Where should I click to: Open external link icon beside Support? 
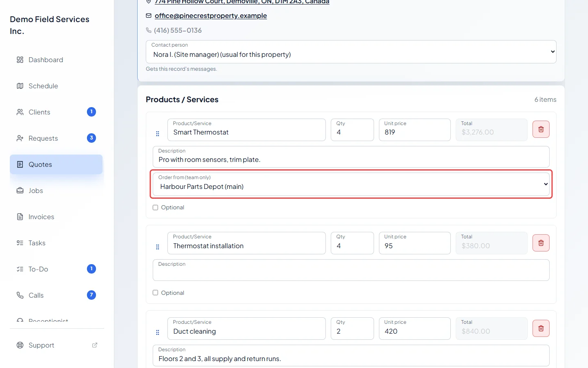point(95,345)
